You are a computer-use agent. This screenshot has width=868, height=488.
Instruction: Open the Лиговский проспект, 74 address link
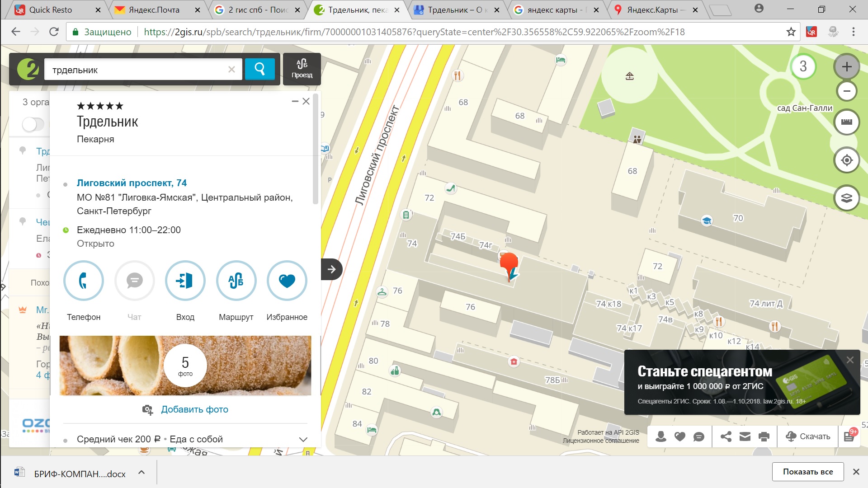[132, 183]
